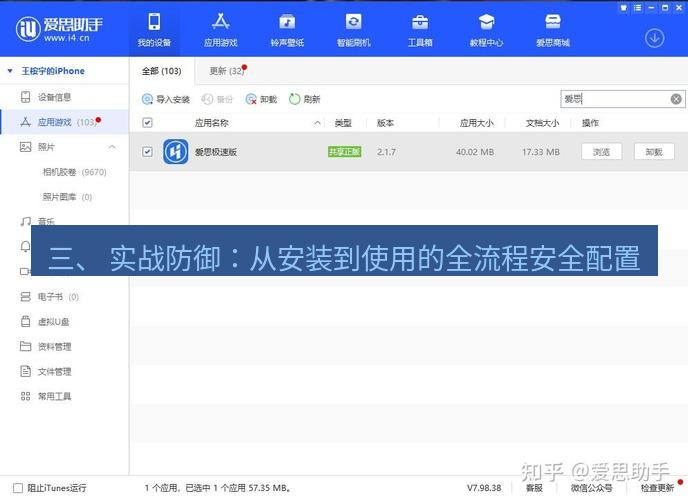The width and height of the screenshot is (688, 500).
Task: Sort by 类型 column header
Action: (x=343, y=123)
